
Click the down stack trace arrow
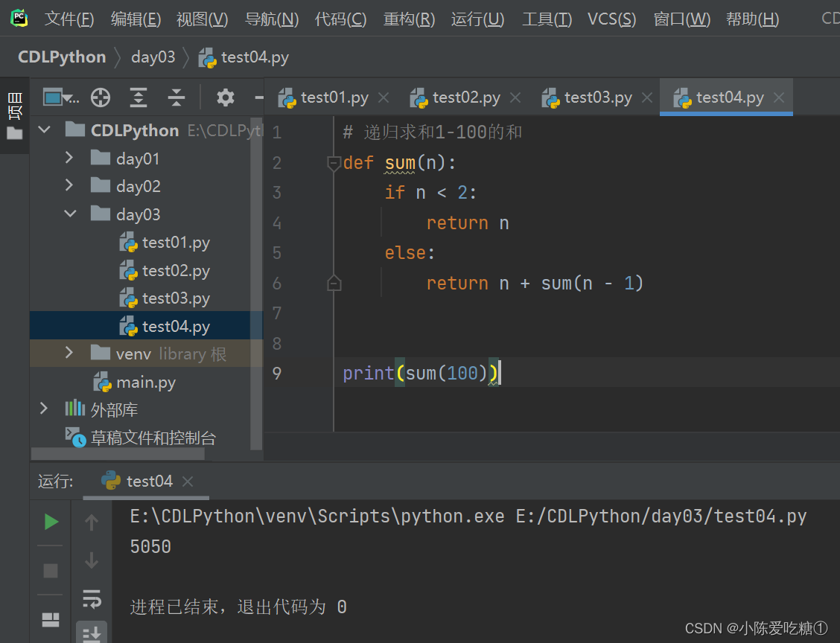click(92, 560)
